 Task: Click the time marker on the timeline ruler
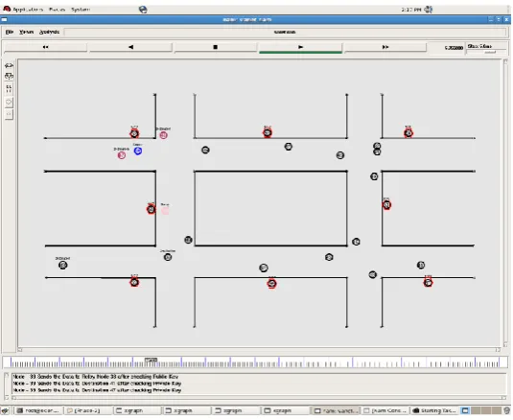(152, 361)
